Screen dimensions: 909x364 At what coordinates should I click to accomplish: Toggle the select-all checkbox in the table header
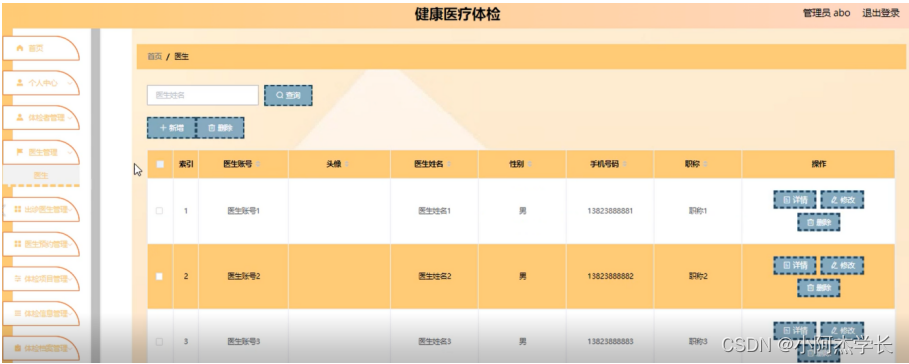tap(160, 165)
